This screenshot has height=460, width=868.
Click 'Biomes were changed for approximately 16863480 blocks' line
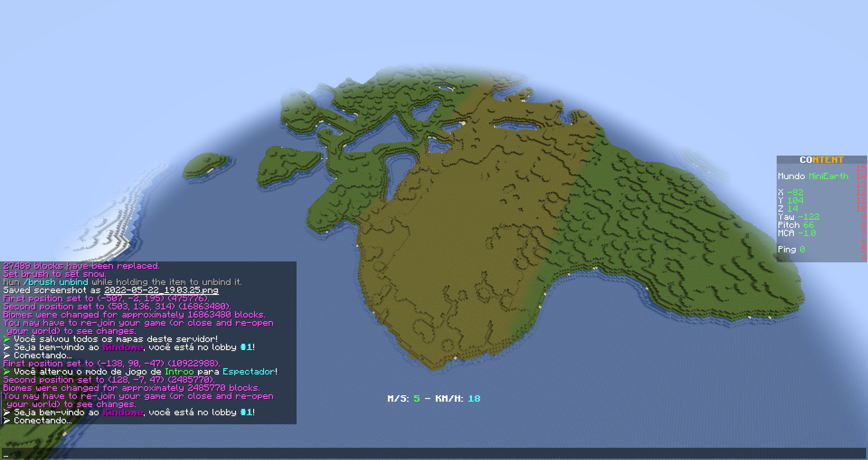(134, 314)
